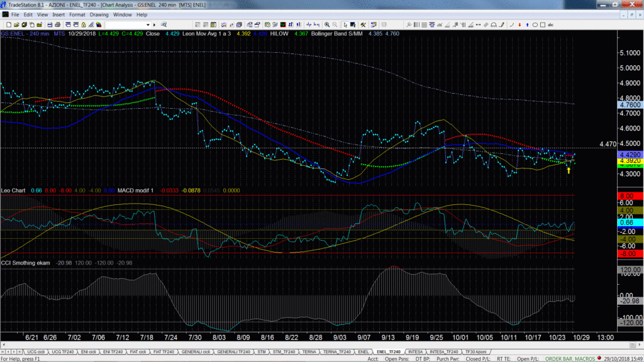This screenshot has width=644, height=362.
Task: Click the symbol lookup magnifier icon
Action: pos(164,25)
